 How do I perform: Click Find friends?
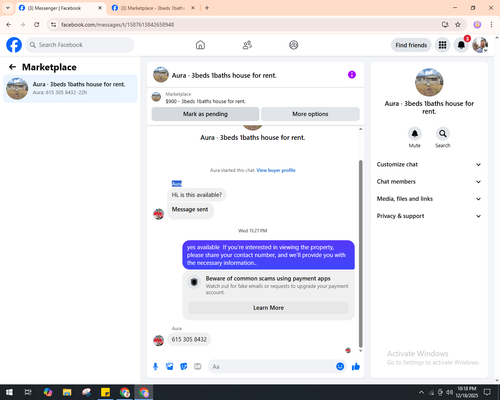[411, 45]
